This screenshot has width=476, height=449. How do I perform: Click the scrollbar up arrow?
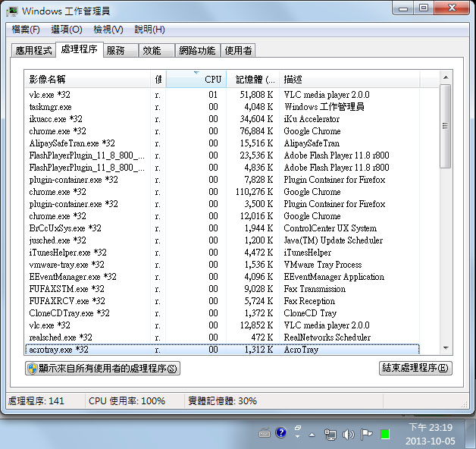tap(446, 77)
